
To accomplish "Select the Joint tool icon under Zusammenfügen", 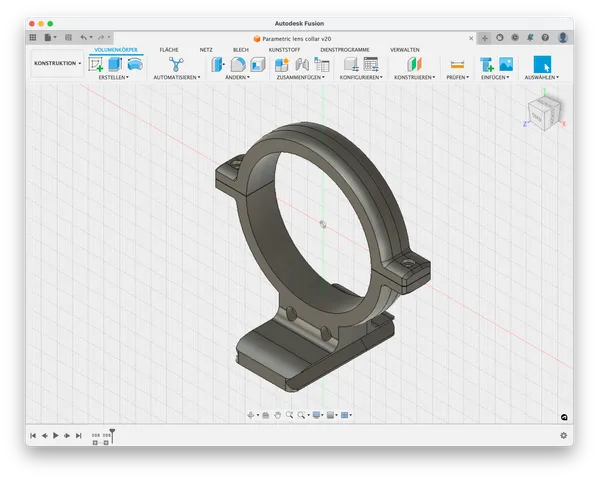I will pyautogui.click(x=302, y=64).
